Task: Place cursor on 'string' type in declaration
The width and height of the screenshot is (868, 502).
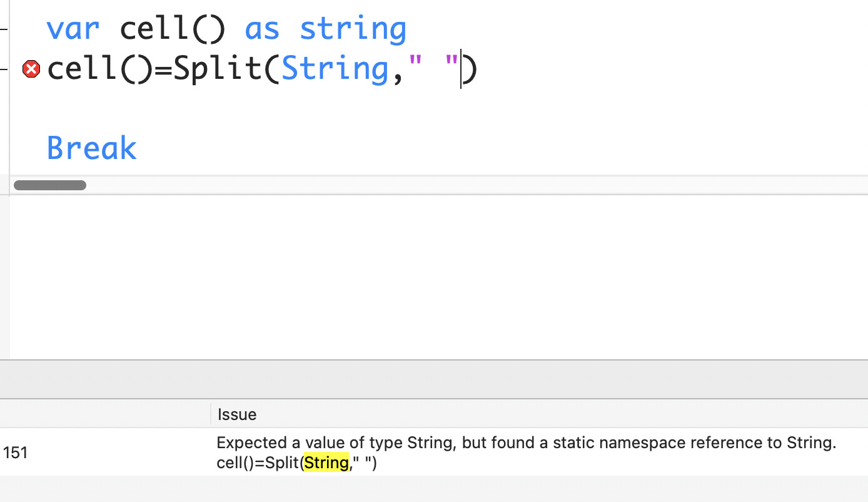Action: (353, 29)
